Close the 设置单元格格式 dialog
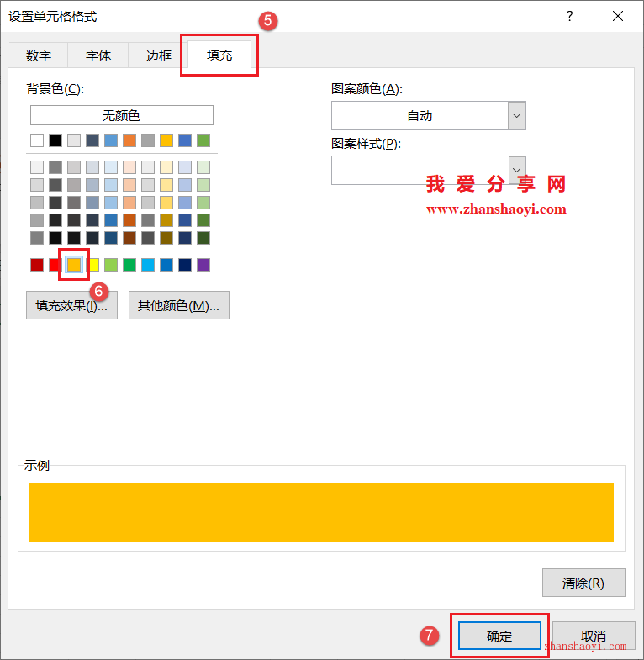The image size is (644, 660). tap(618, 17)
